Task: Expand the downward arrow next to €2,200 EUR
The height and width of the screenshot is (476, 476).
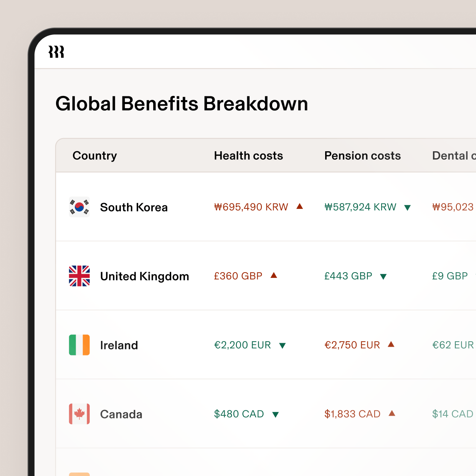Action: pos(283,345)
